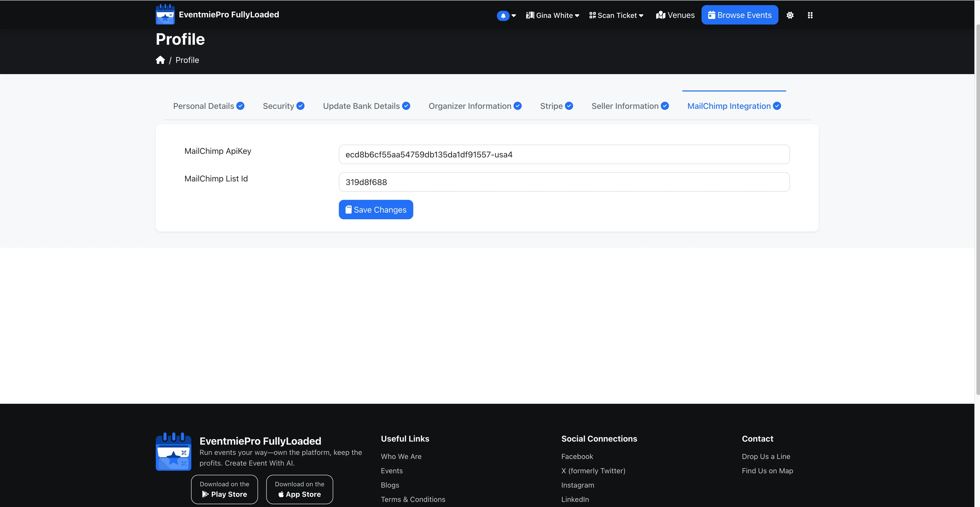980x507 pixels.
Task: Download from the Play Store button
Action: 225,489
